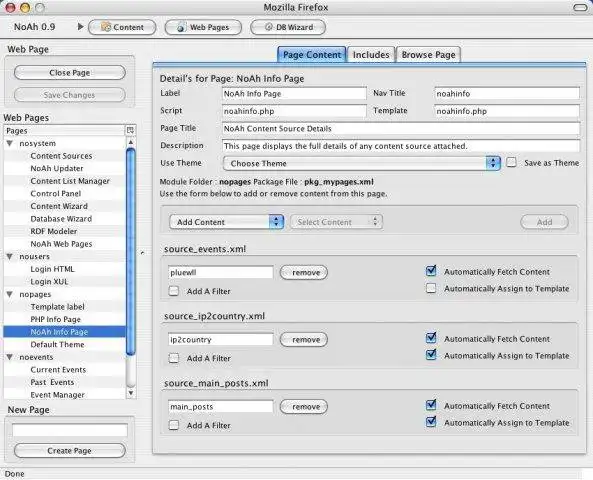Remove the ip2country content source
This screenshot has height=480, width=593.
[304, 340]
